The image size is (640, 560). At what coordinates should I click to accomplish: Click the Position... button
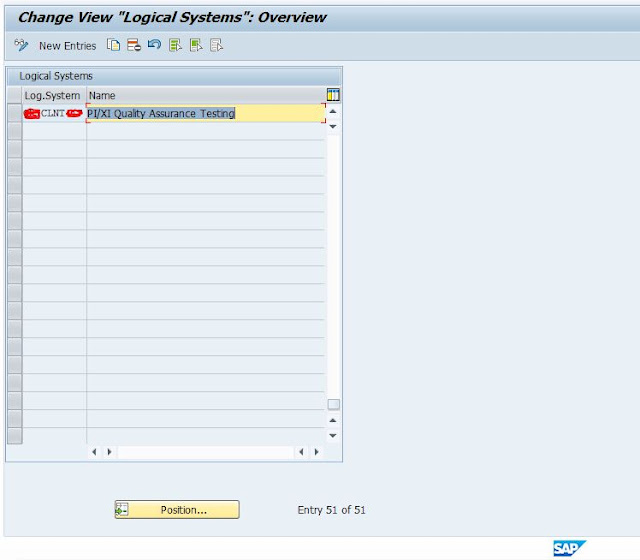[177, 510]
